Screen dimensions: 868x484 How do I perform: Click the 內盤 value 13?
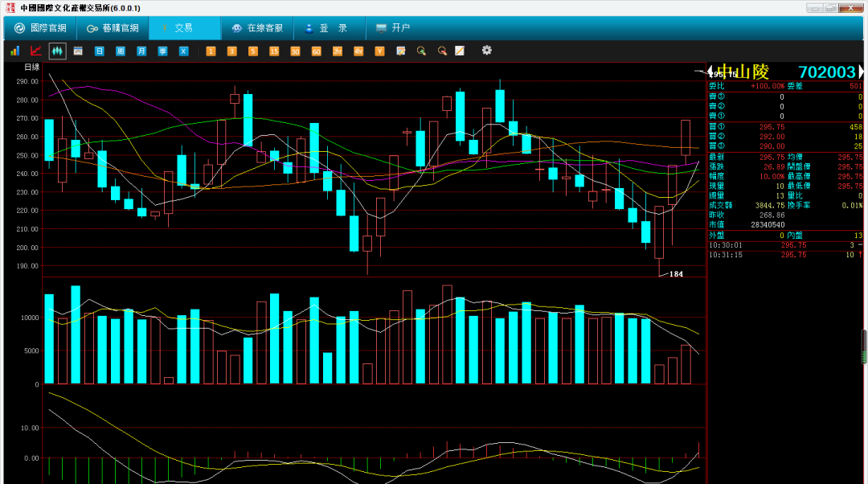[x=858, y=236]
